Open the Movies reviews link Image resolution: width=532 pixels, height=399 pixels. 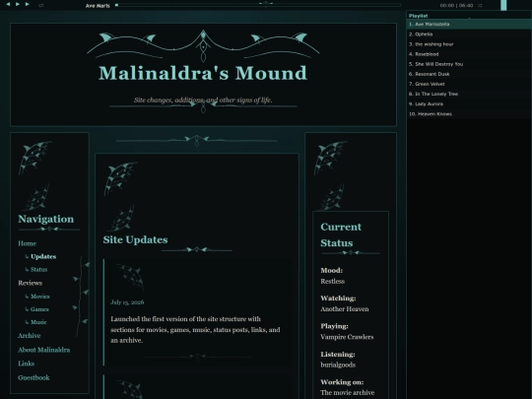(40, 297)
